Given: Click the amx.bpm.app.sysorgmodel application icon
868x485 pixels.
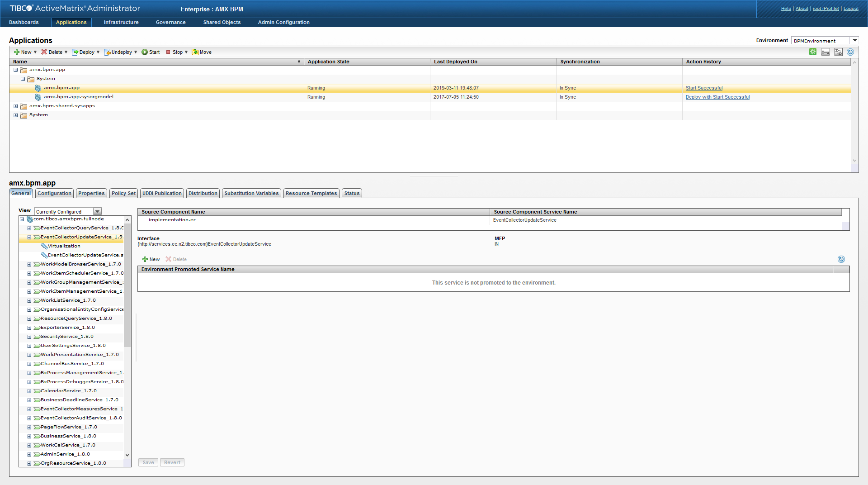Looking at the screenshot, I should [x=38, y=97].
